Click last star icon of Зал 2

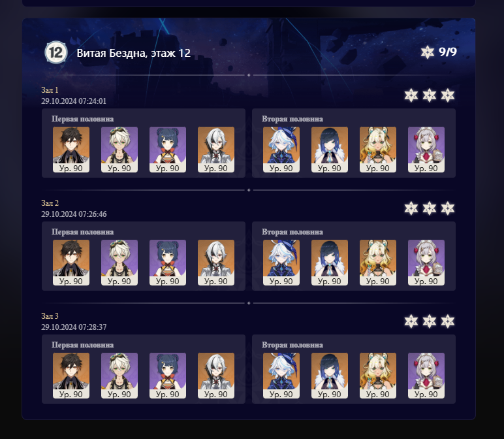448,208
